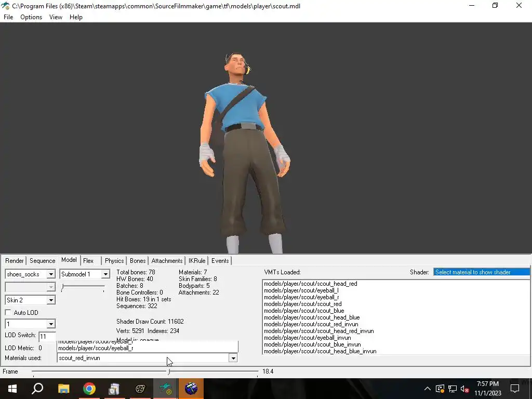This screenshot has height=399, width=532.
Task: Select models/player/scout/scout_red in VMTs list
Action: [x=303, y=304]
